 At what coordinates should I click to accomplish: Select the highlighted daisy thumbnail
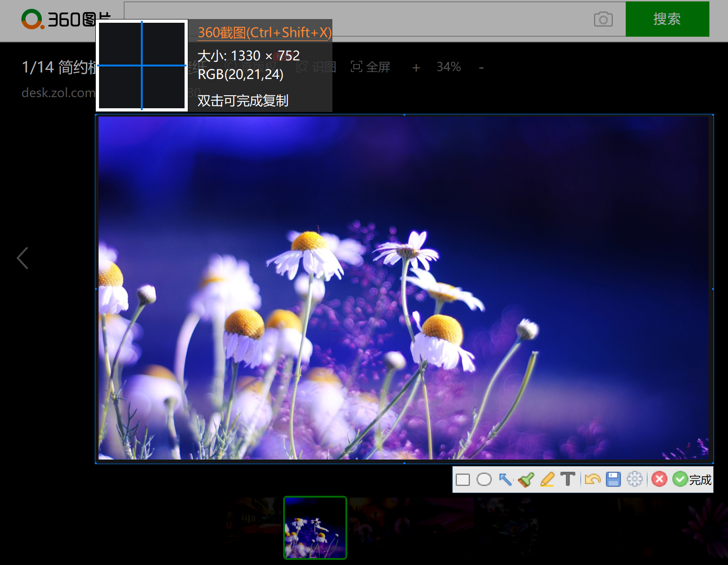coord(315,527)
